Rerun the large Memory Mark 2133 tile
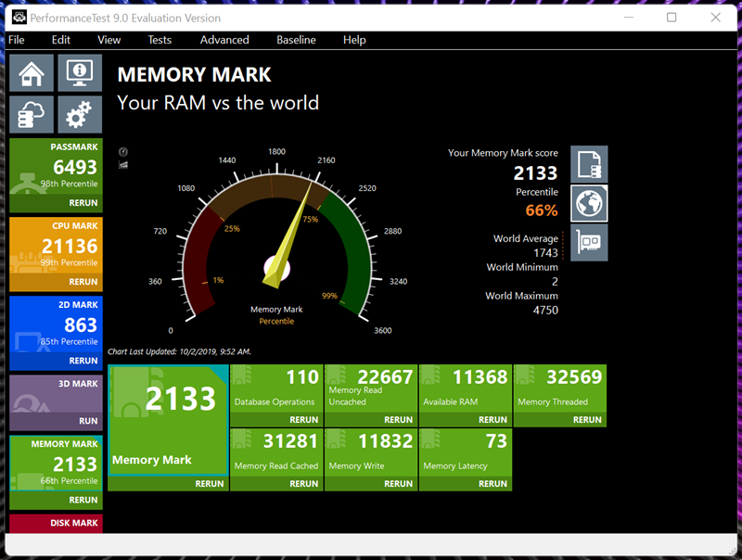Viewport: 742px width, 560px height. click(x=210, y=484)
